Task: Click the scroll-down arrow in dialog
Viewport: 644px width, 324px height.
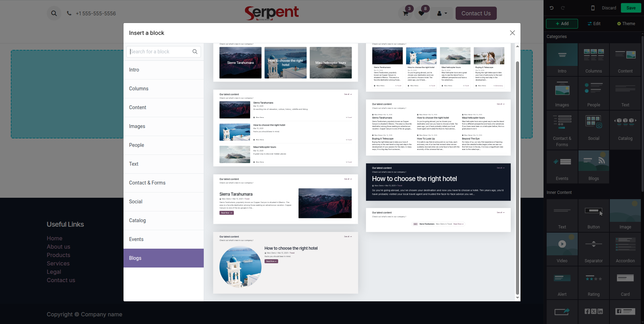Action: [x=517, y=298]
